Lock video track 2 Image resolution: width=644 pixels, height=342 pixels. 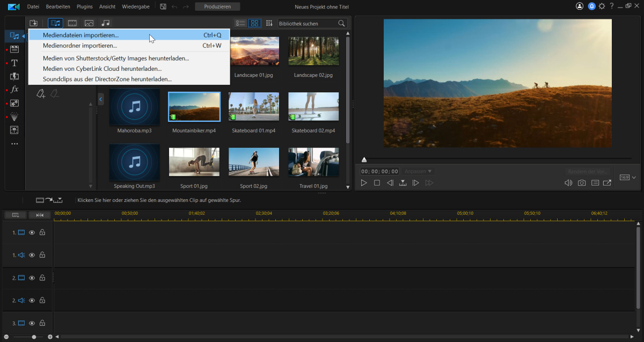tap(42, 278)
